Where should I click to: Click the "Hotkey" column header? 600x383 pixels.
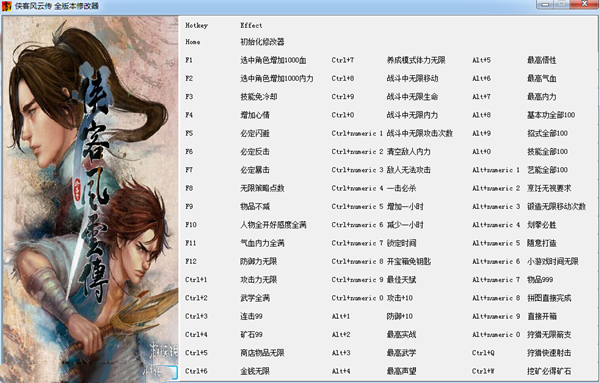(196, 25)
